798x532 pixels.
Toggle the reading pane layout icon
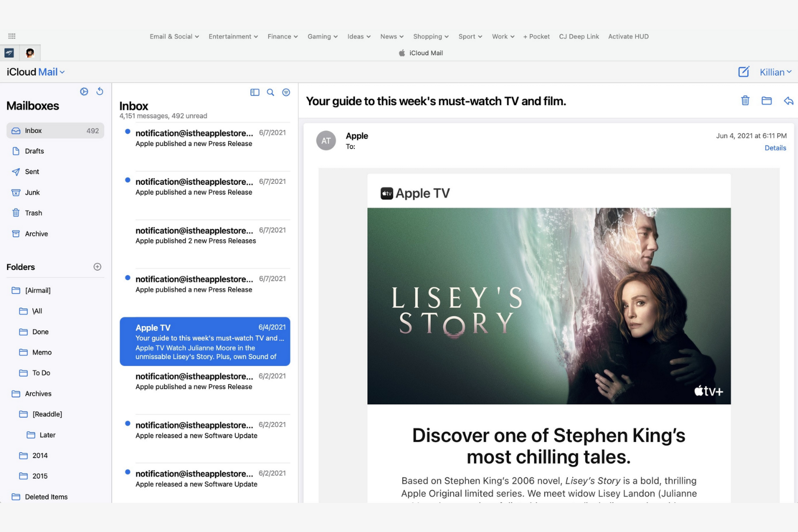254,92
